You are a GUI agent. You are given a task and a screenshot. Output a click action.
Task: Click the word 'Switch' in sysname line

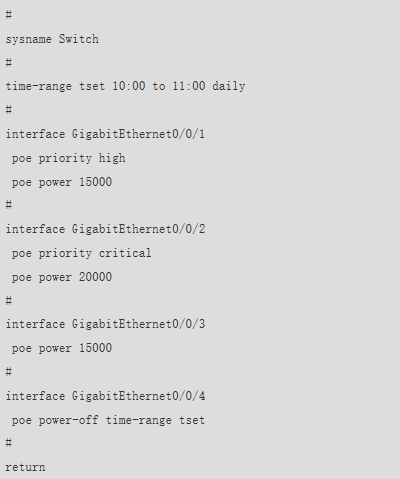(79, 39)
